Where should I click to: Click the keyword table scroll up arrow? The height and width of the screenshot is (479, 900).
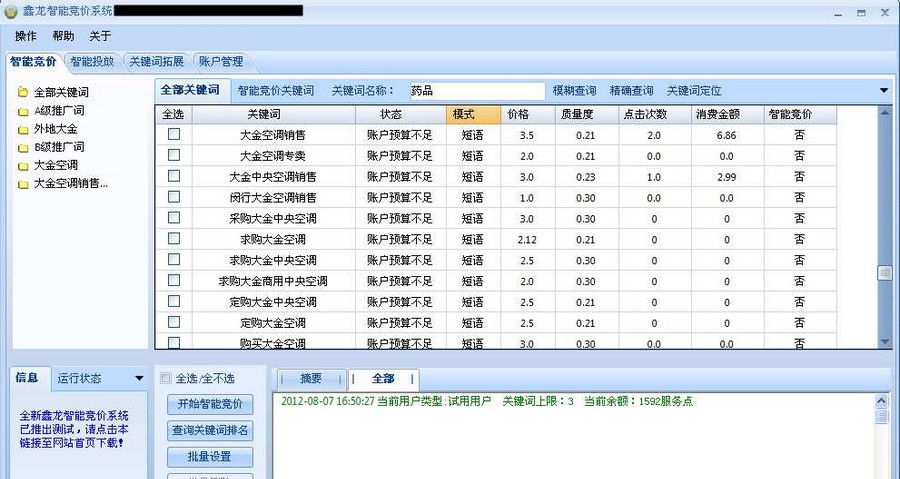coord(885,112)
